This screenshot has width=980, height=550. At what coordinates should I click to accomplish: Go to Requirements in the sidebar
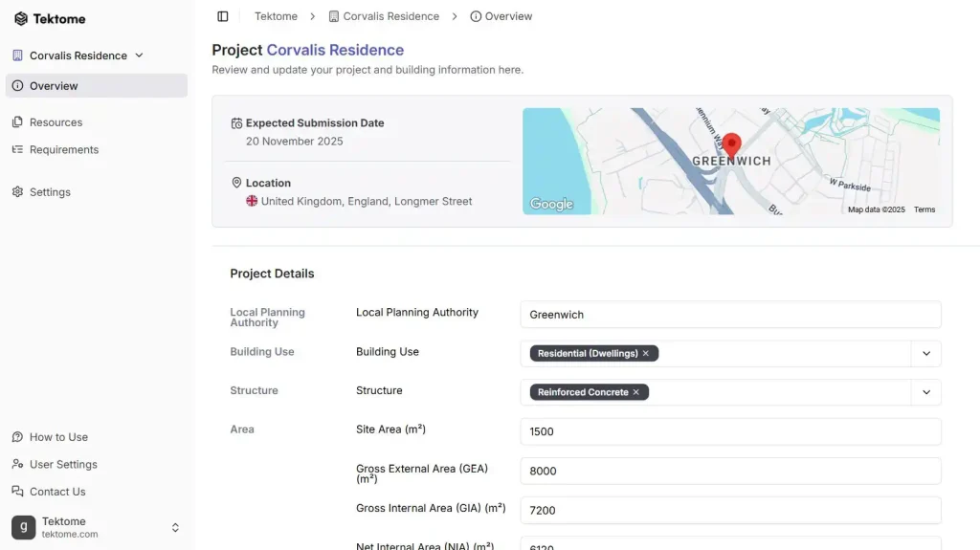point(63,150)
